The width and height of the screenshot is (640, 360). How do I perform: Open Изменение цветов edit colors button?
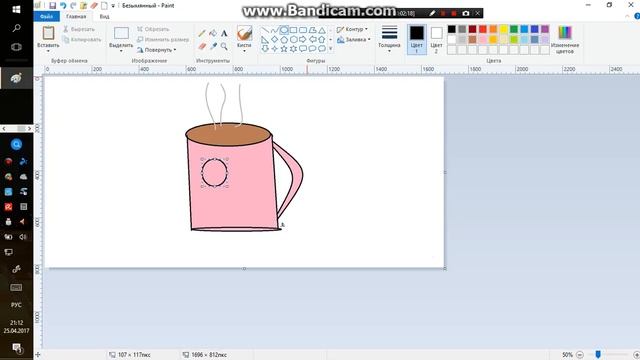tap(565, 39)
